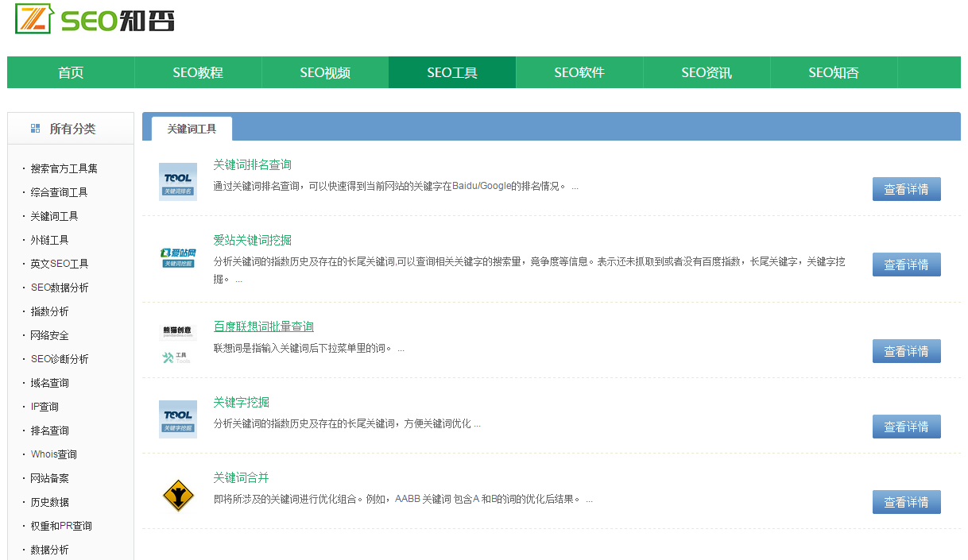Select 搜索官方工具集 in the category sidebar
Screen dimensions: 968x560
(x=64, y=168)
